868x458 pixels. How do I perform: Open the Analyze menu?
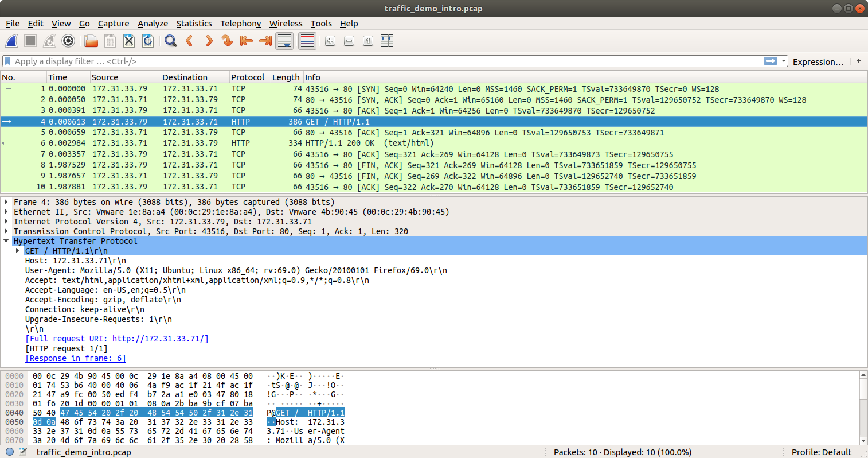tap(153, 24)
